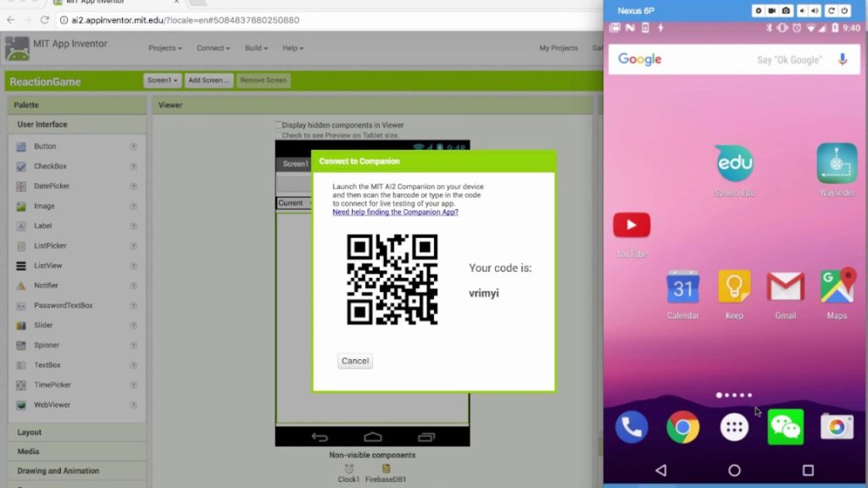Screen dimensions: 868x488
Task: Tap the home screen page indicator dots
Action: (734, 395)
